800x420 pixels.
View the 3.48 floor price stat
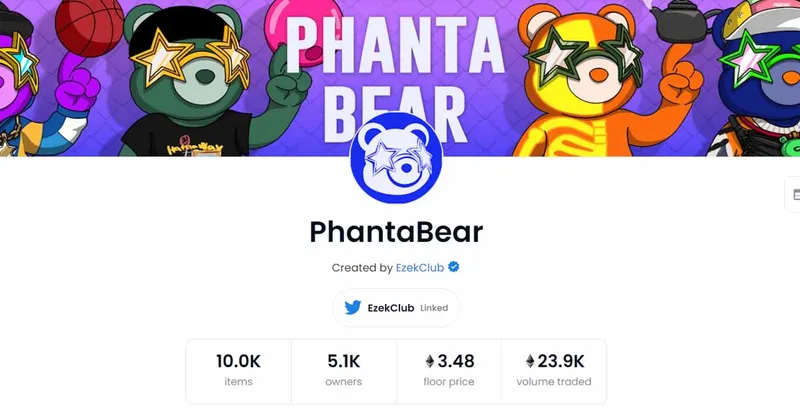448,371
